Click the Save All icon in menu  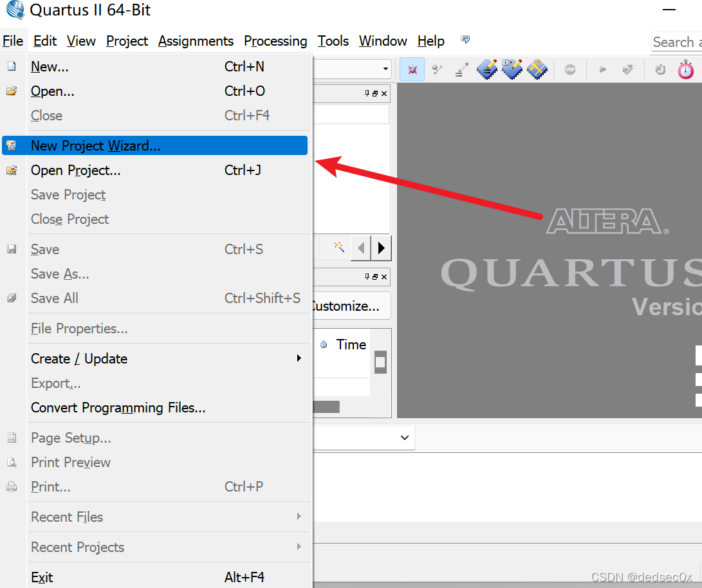click(12, 298)
